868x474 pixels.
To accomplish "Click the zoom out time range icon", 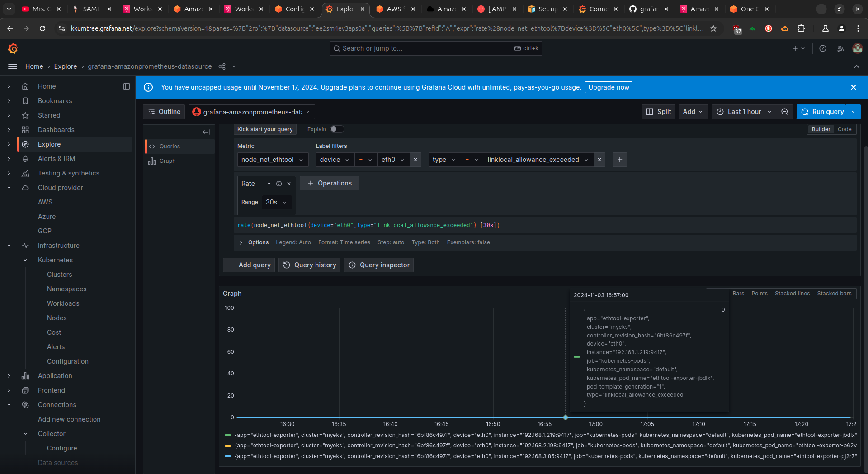I will (785, 112).
